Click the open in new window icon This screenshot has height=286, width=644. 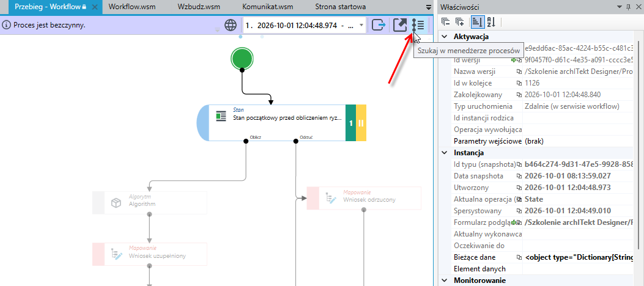tap(399, 26)
